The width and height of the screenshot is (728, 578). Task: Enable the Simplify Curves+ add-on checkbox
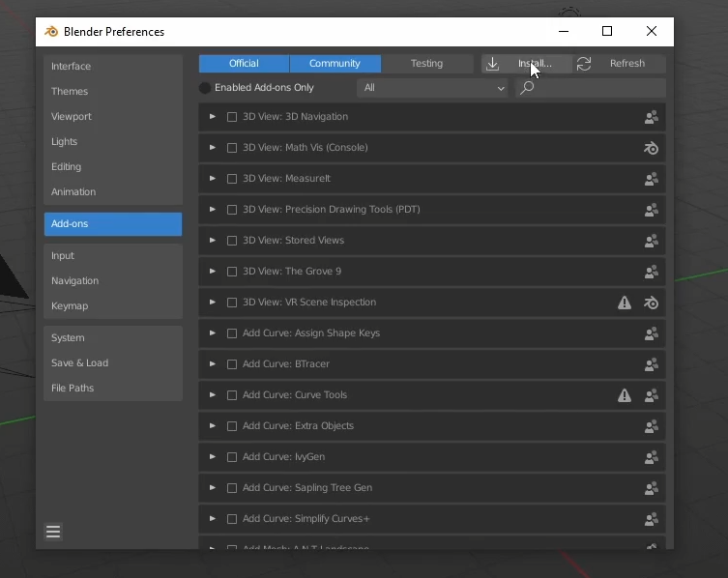click(x=232, y=519)
